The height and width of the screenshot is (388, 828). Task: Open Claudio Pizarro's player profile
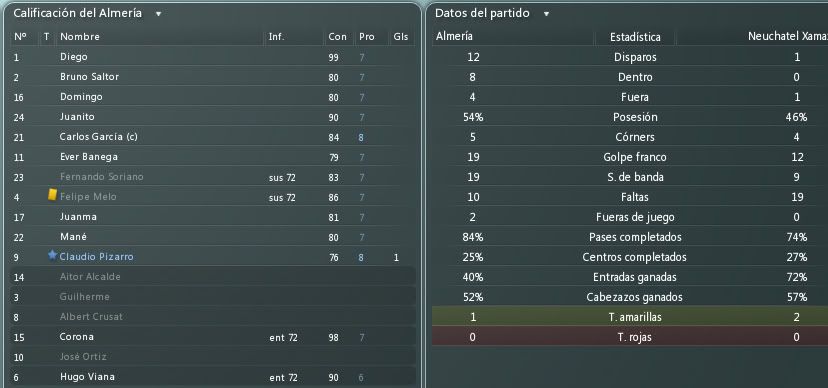click(97, 257)
